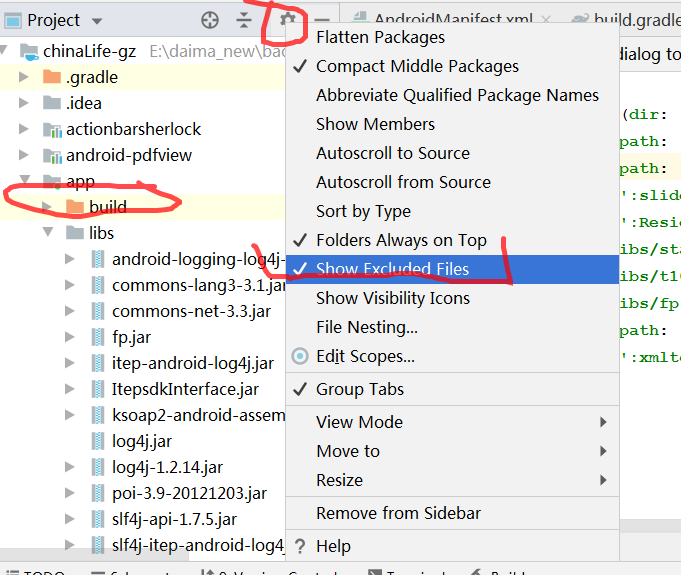
Task: Click the log4j.jar archive icon
Action: [98, 441]
